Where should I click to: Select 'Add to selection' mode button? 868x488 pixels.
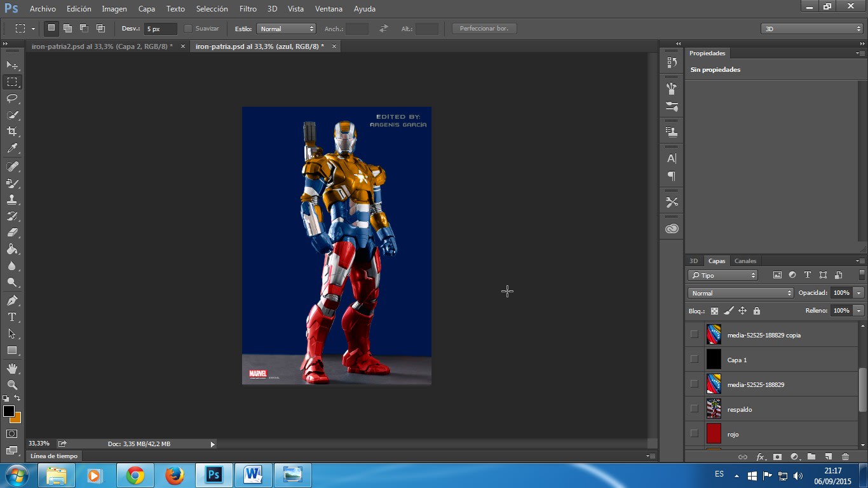[x=67, y=29]
